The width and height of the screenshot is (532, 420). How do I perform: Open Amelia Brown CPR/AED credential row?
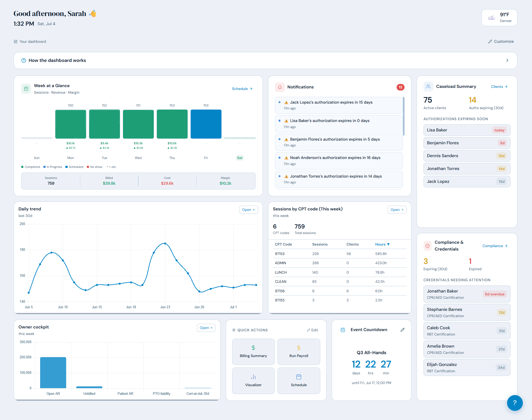point(467,349)
